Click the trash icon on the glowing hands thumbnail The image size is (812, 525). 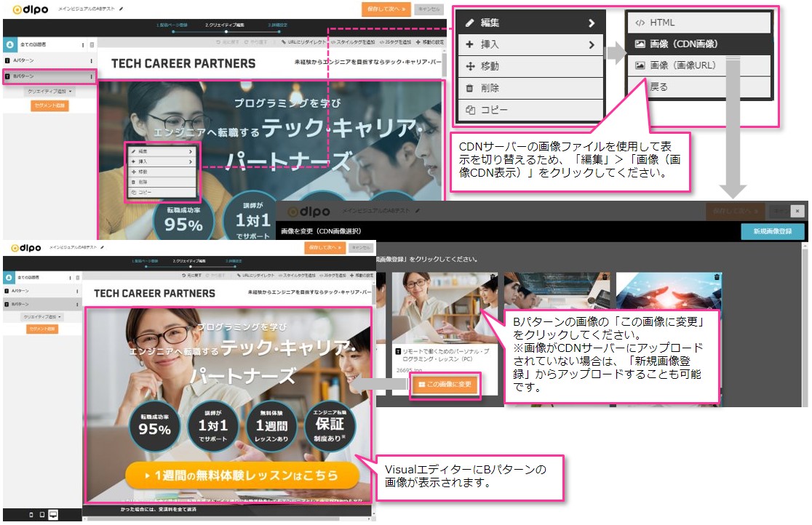[x=717, y=277]
